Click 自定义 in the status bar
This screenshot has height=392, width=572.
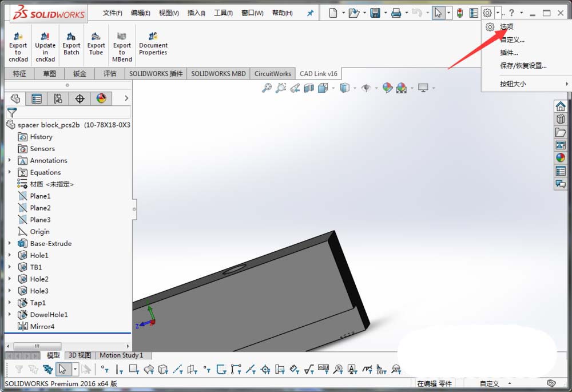(489, 383)
